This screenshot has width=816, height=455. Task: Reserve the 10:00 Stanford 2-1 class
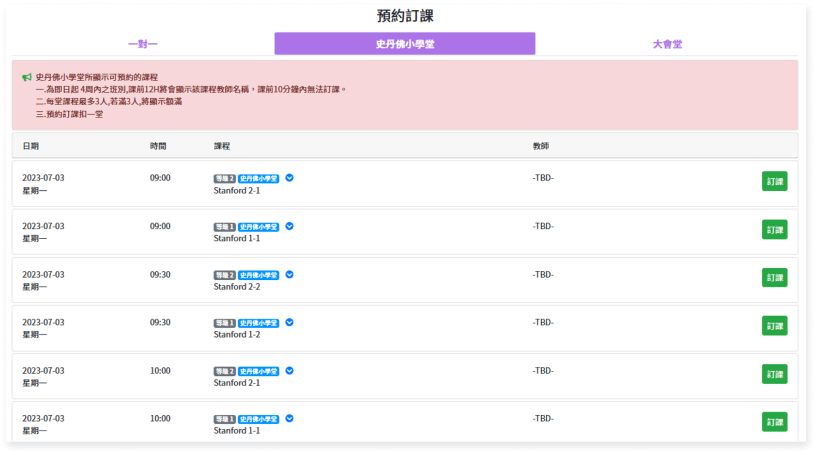tap(774, 373)
